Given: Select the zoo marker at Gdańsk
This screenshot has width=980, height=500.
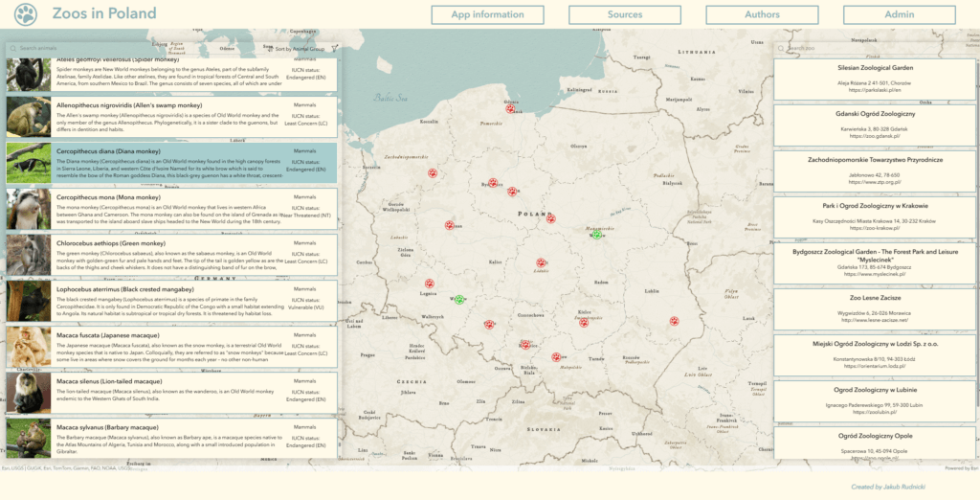Looking at the screenshot, I should (511, 108).
